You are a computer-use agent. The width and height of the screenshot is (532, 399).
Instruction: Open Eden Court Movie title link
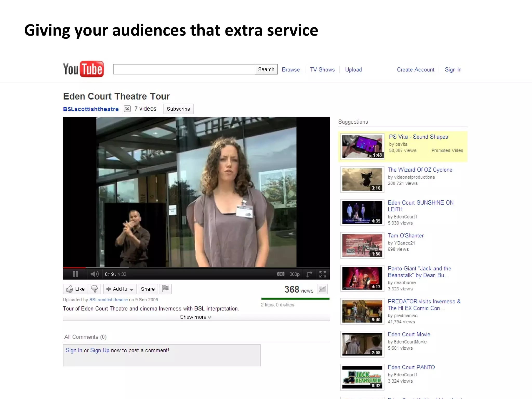[409, 335]
